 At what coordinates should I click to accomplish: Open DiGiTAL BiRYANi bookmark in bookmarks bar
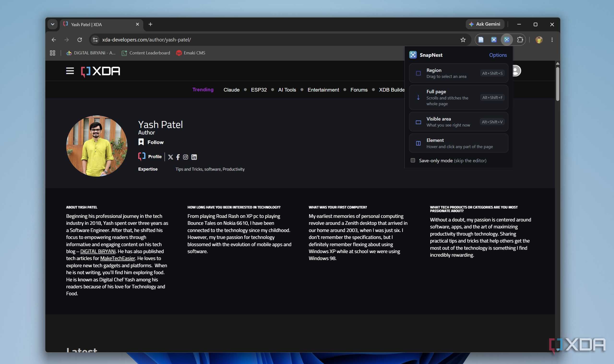click(x=91, y=53)
